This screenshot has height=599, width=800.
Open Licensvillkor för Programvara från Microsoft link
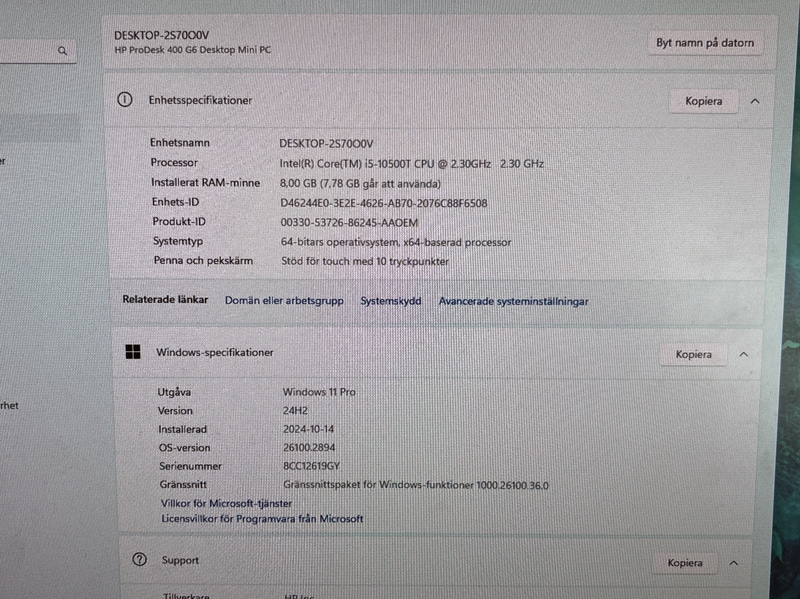pyautogui.click(x=262, y=518)
